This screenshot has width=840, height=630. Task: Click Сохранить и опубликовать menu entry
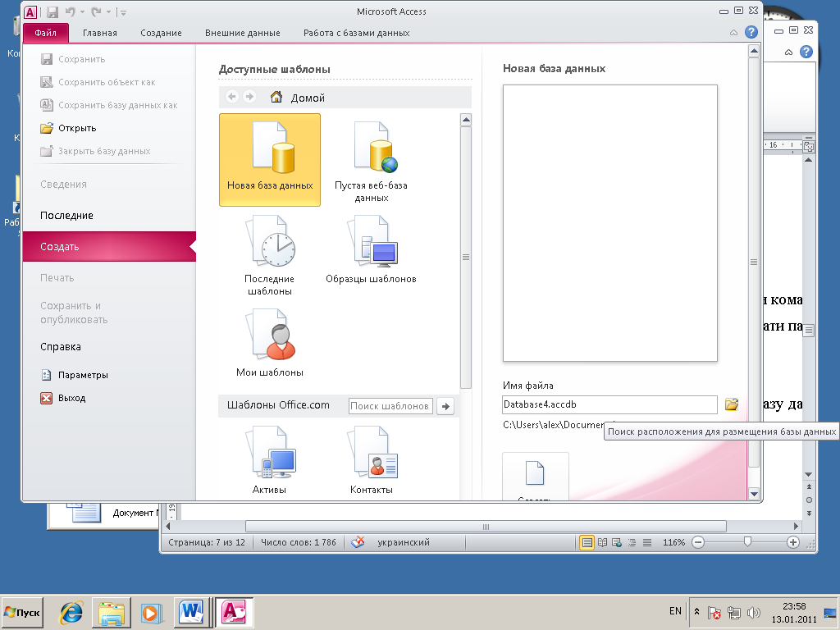click(x=74, y=313)
